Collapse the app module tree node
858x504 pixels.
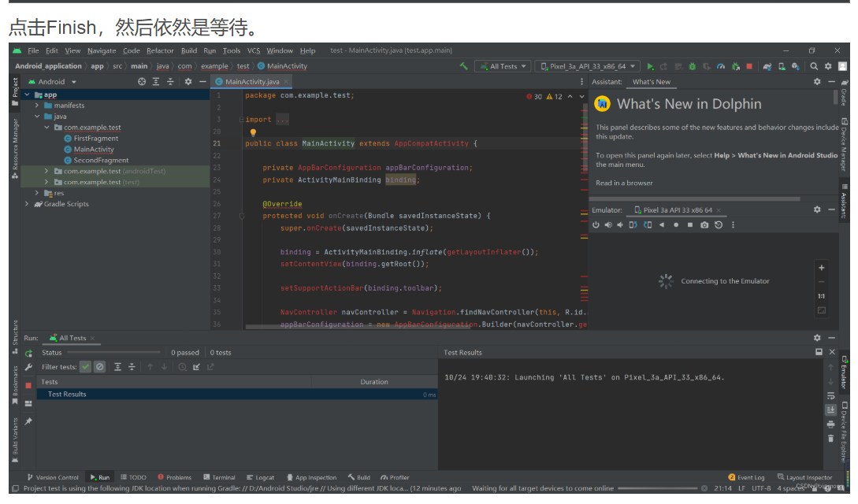coord(27,94)
